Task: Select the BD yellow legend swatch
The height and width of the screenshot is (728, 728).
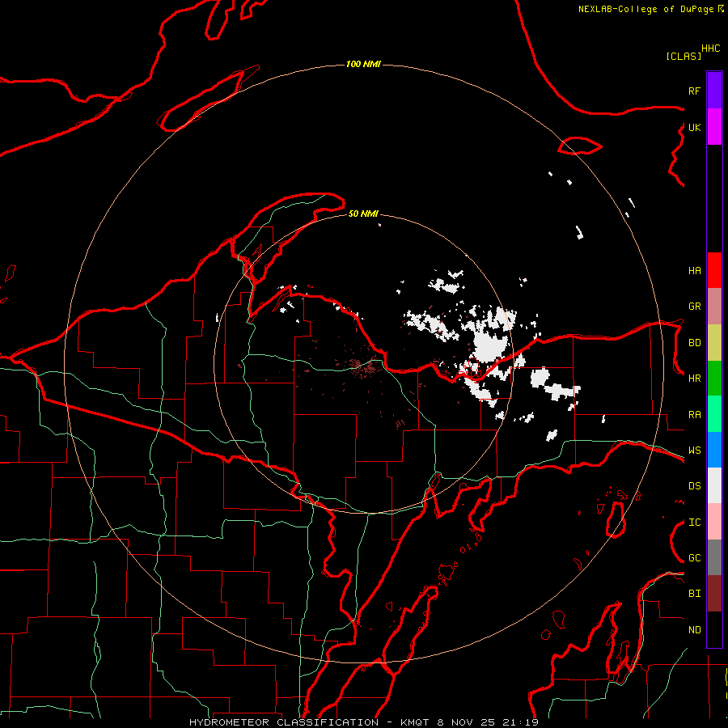Action: [714, 343]
